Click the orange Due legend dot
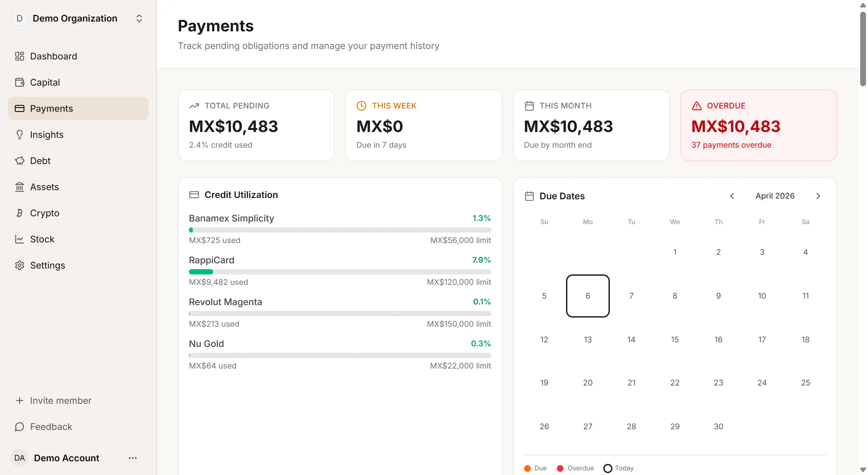 pyautogui.click(x=527, y=468)
